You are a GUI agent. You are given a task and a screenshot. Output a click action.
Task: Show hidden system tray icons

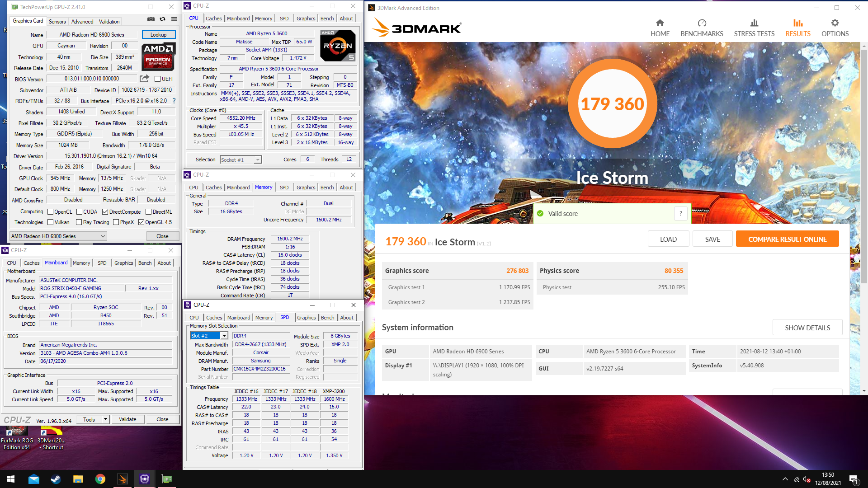(x=785, y=479)
